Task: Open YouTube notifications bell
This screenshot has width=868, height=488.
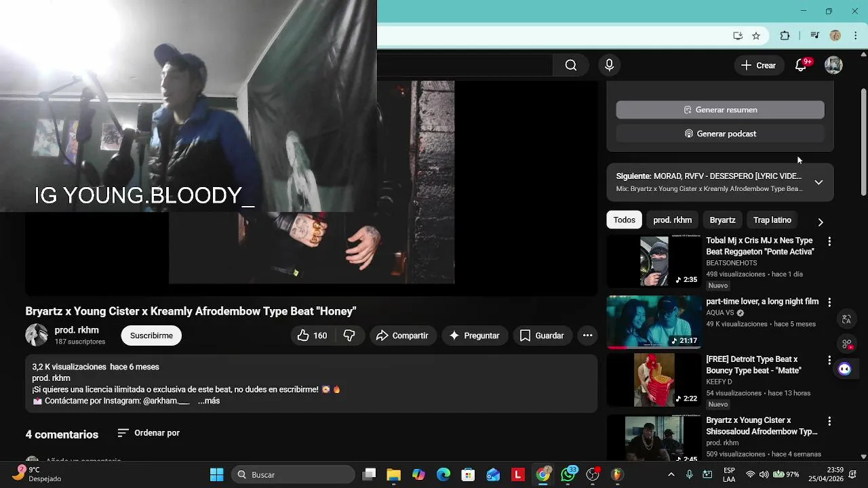Action: (801, 65)
